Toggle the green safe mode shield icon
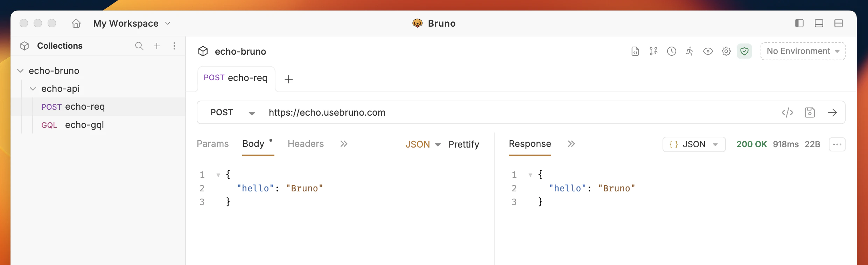Image resolution: width=868 pixels, height=265 pixels. (x=744, y=52)
